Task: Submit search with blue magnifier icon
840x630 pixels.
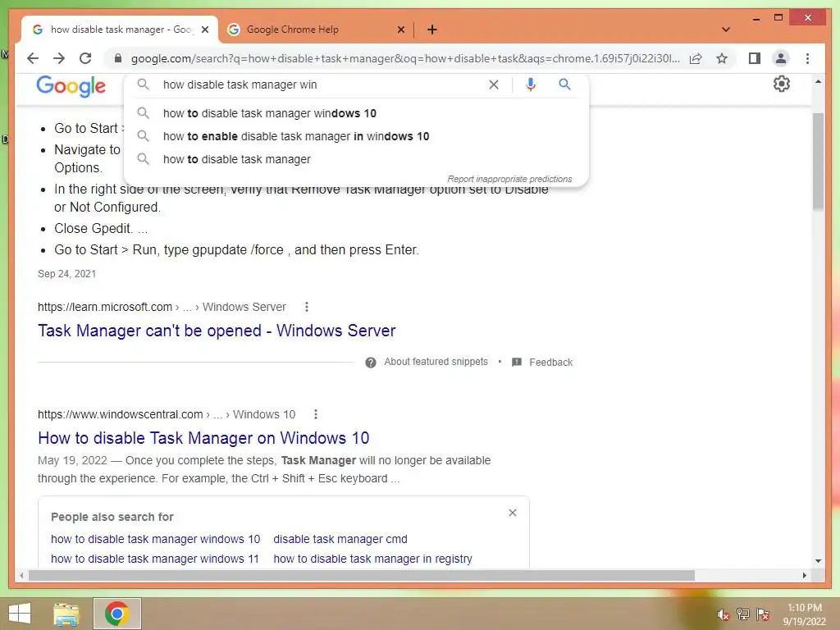Action: pyautogui.click(x=564, y=84)
